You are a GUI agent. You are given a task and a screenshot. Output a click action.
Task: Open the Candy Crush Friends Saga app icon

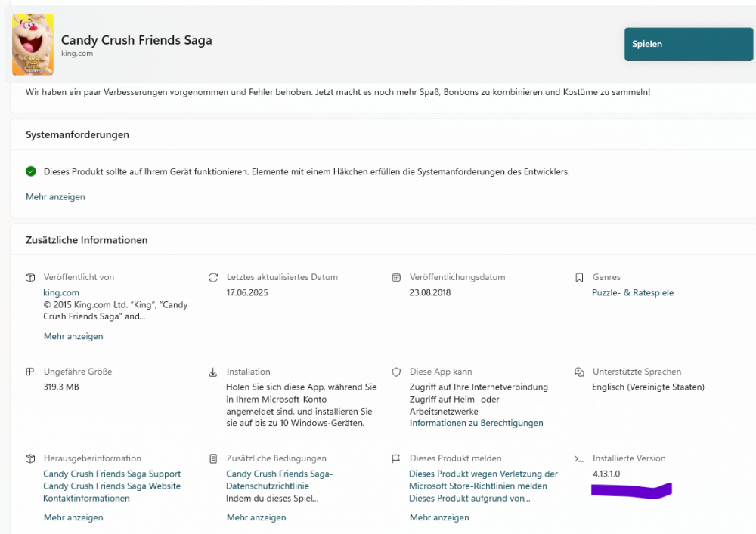(x=33, y=45)
